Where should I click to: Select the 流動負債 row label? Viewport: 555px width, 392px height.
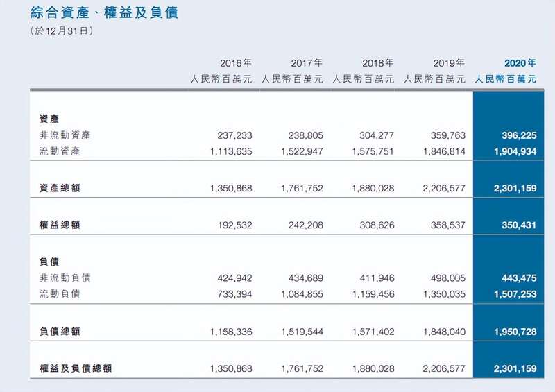(x=60, y=294)
